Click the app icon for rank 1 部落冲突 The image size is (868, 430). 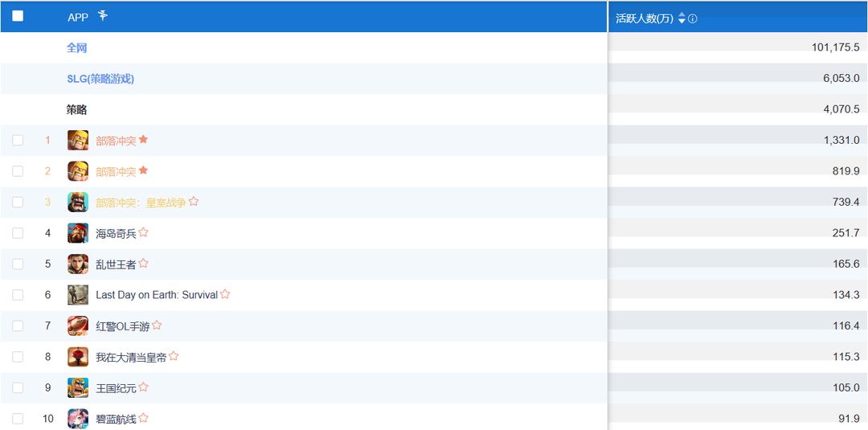pos(78,140)
